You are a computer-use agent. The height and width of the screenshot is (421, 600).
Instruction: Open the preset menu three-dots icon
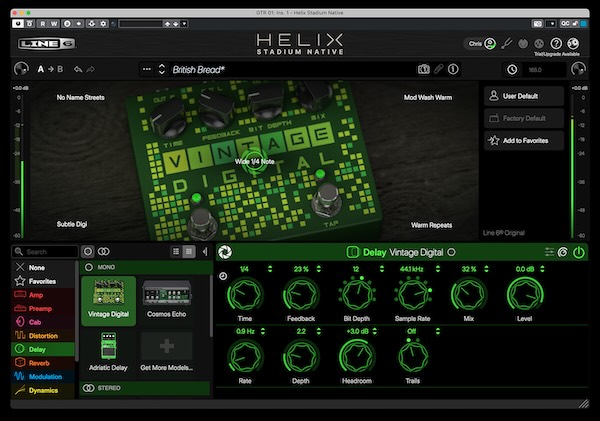[x=147, y=69]
